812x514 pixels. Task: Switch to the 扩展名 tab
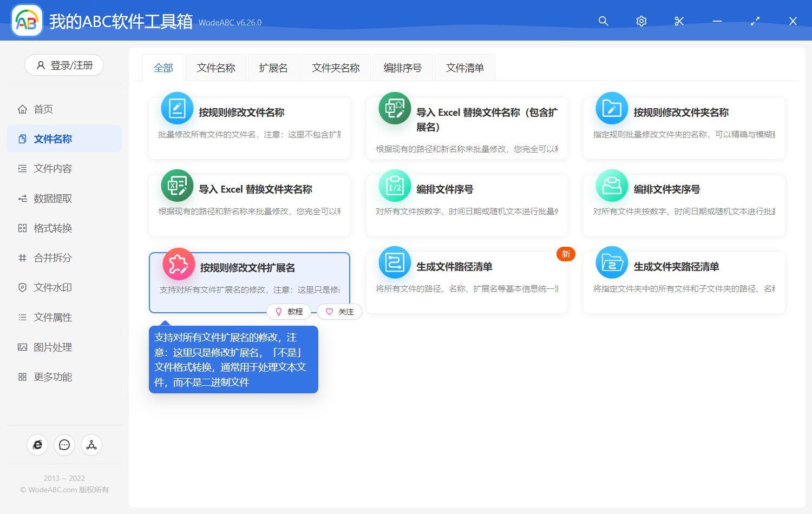(273, 67)
